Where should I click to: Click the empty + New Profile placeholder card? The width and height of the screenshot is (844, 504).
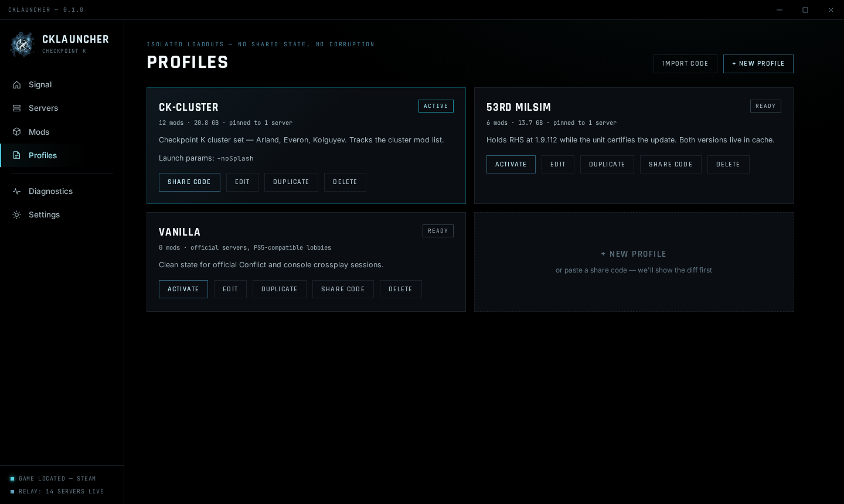(634, 262)
